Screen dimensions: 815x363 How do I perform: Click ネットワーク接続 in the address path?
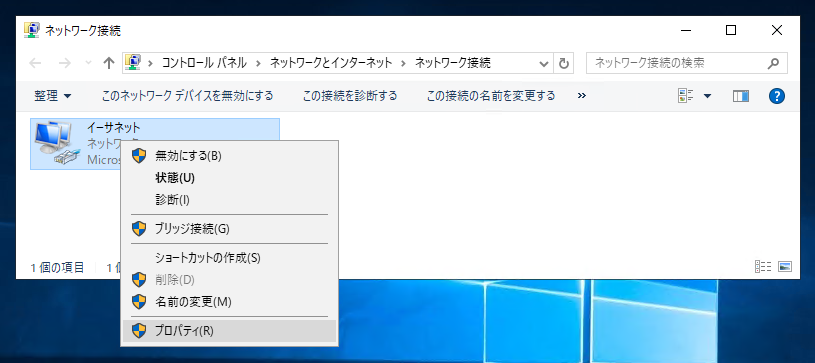coord(453,63)
